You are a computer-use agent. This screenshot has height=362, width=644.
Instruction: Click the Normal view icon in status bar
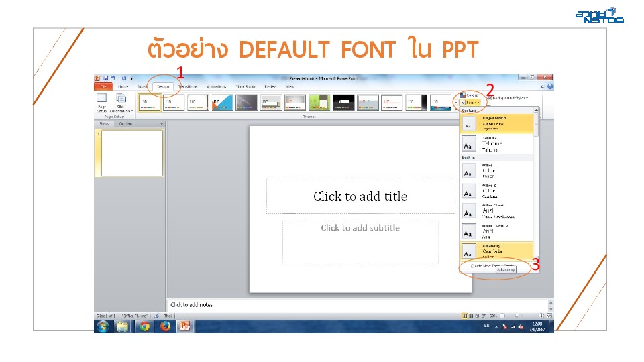(464, 316)
